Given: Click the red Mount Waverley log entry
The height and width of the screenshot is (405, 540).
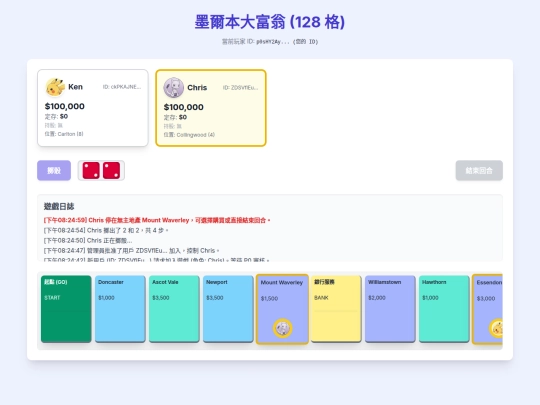Looking at the screenshot, I should 157,220.
